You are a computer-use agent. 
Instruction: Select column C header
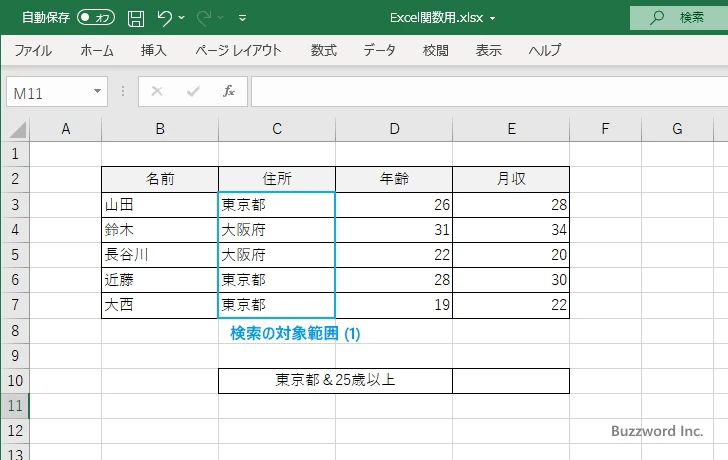coord(277,129)
